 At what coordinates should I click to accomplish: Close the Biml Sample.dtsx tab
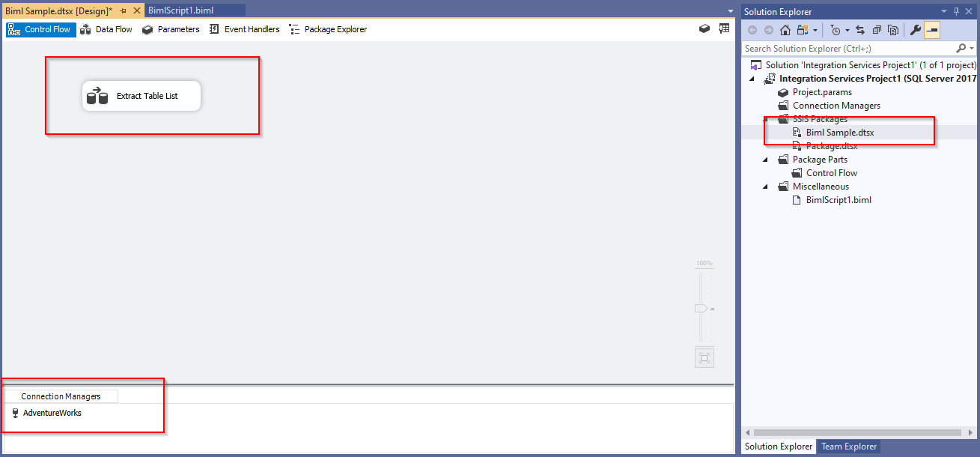point(136,11)
